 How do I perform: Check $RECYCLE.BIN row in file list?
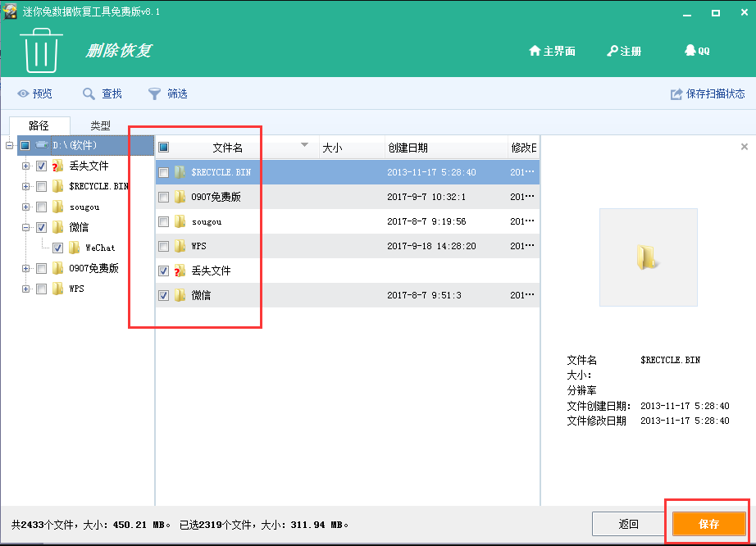pyautogui.click(x=164, y=172)
